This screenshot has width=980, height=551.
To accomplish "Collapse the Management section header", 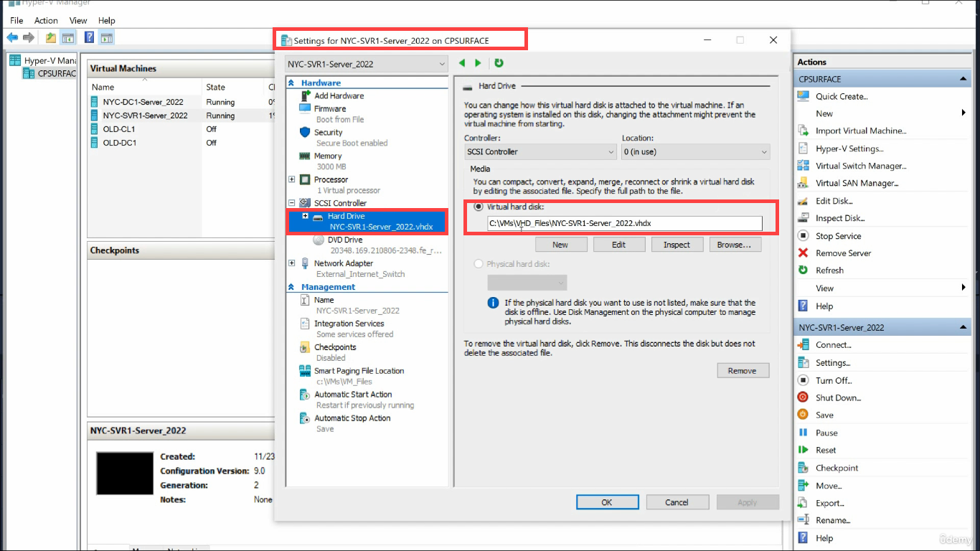I will point(291,287).
